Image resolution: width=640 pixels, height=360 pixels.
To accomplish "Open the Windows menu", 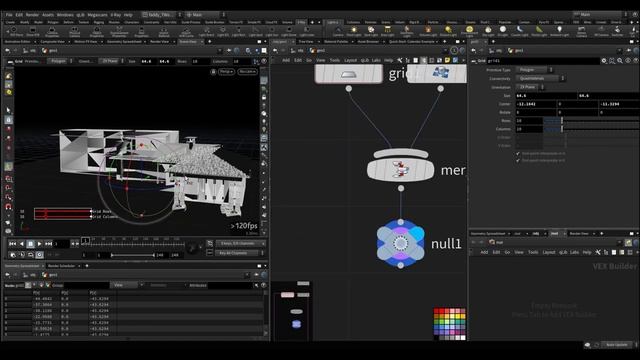I will tap(65, 15).
